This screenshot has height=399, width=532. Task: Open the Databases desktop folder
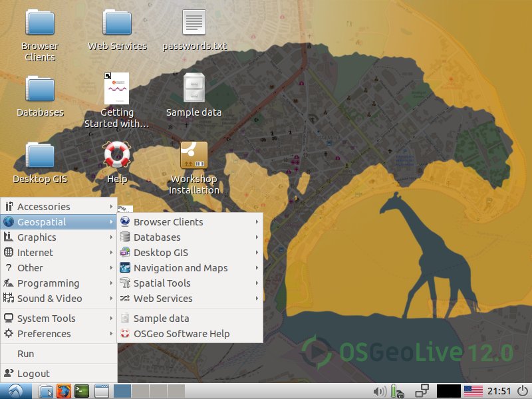pyautogui.click(x=40, y=89)
